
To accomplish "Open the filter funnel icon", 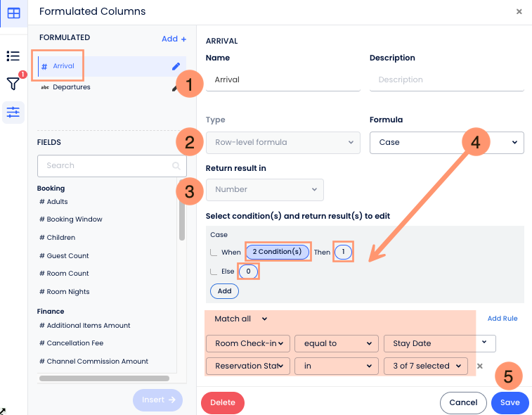I will [13, 84].
